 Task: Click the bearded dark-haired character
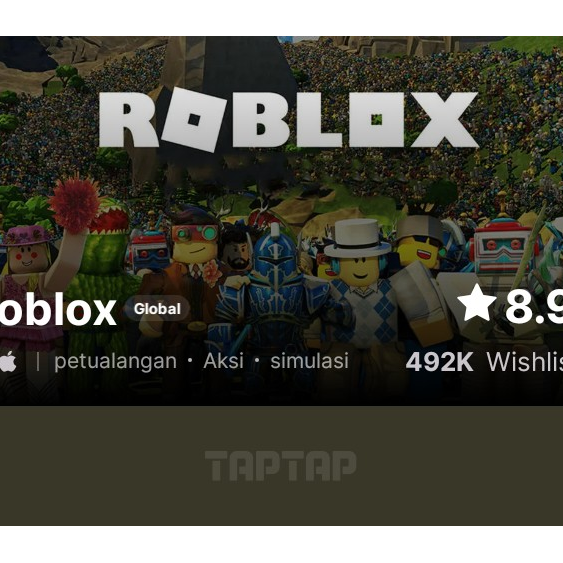coord(236,251)
